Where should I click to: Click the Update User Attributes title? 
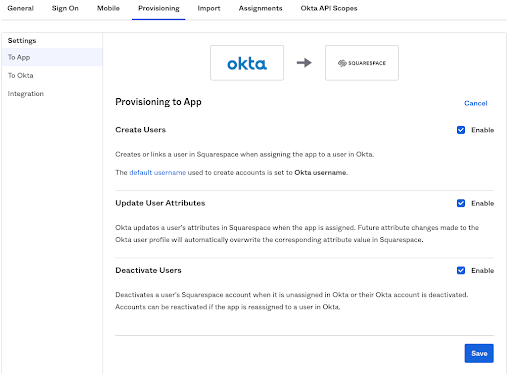click(160, 203)
